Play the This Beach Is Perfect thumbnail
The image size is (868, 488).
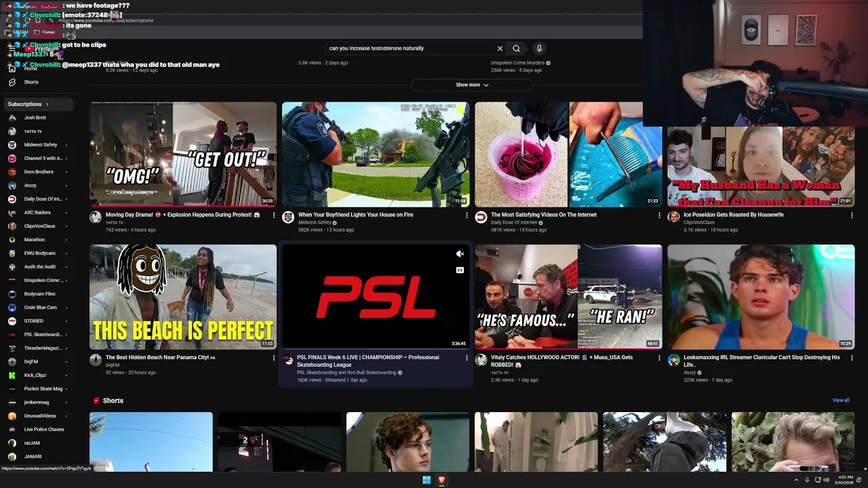click(183, 297)
